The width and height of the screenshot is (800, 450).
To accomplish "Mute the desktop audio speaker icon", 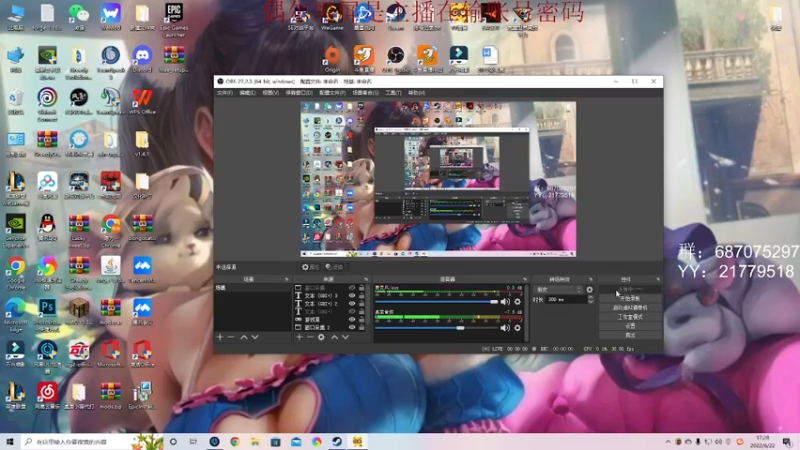I will coord(505,328).
